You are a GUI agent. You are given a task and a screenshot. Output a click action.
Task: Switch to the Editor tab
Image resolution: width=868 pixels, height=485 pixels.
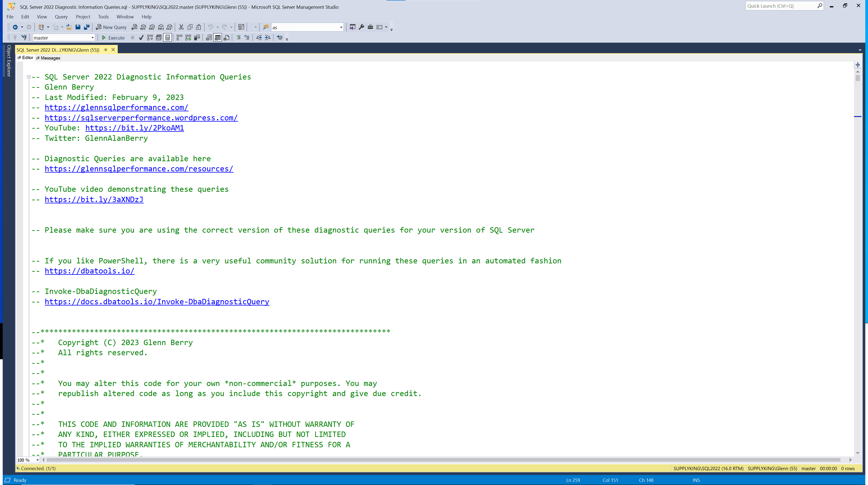(x=25, y=57)
